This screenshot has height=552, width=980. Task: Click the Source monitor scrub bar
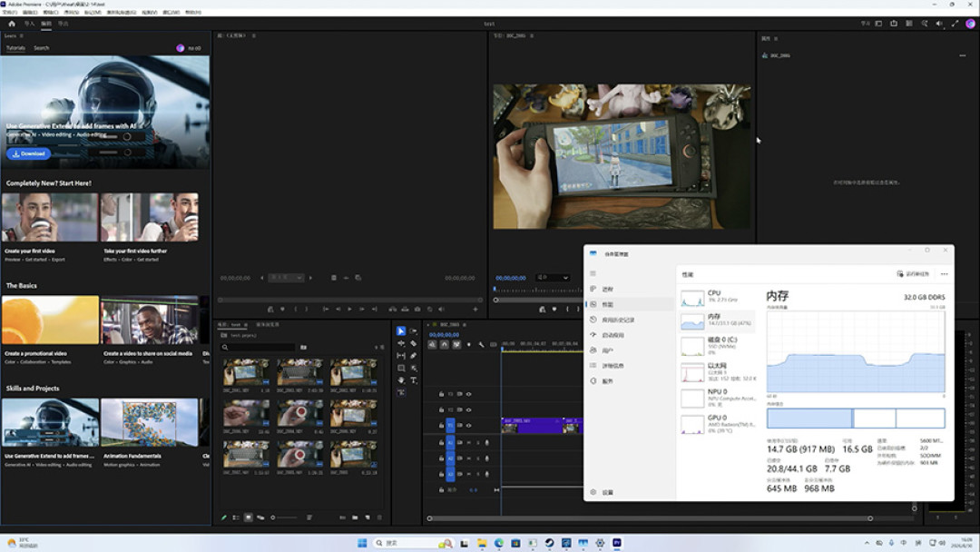click(x=350, y=301)
